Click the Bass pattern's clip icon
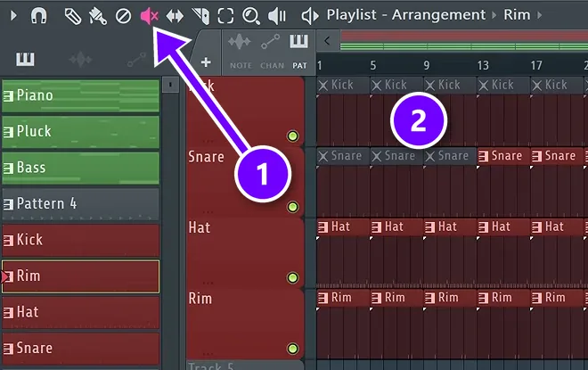The height and width of the screenshot is (370, 588). 8,169
